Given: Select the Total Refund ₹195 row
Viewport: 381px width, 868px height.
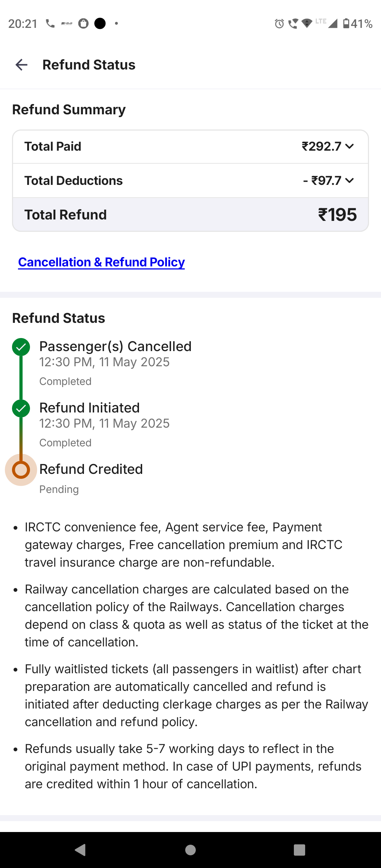Looking at the screenshot, I should (x=190, y=215).
